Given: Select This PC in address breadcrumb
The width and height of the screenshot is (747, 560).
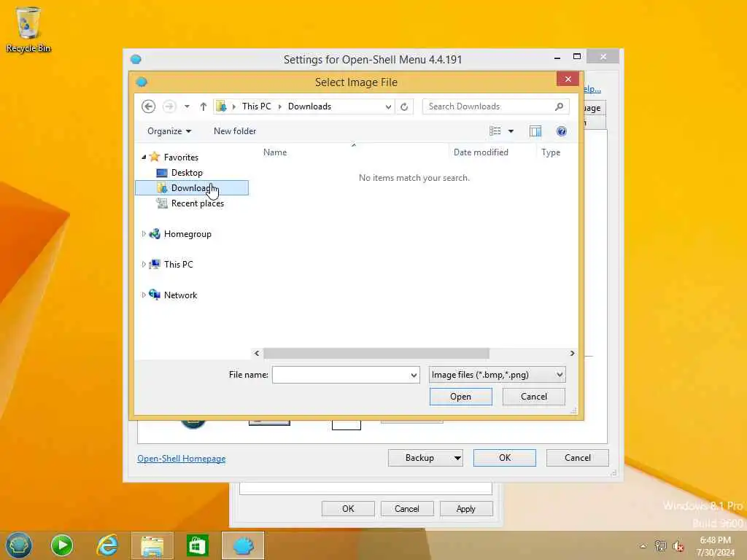Looking at the screenshot, I should [256, 106].
